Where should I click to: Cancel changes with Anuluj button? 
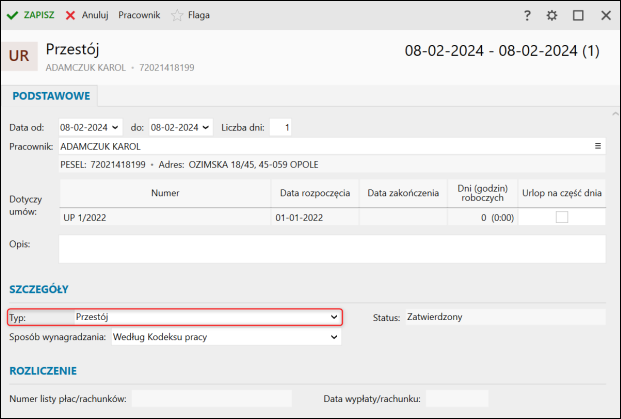click(87, 15)
